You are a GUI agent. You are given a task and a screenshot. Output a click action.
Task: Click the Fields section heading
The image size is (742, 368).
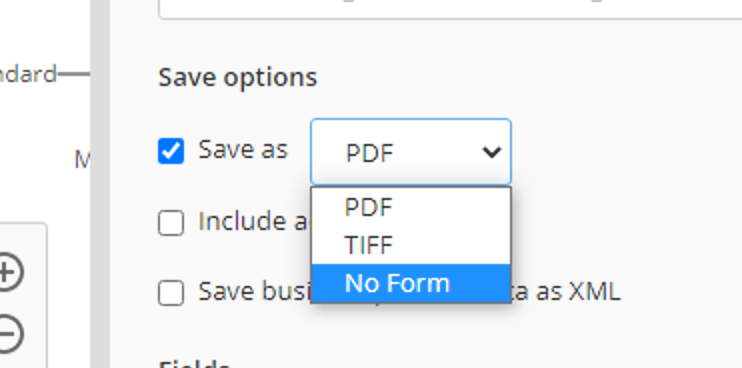(x=194, y=364)
